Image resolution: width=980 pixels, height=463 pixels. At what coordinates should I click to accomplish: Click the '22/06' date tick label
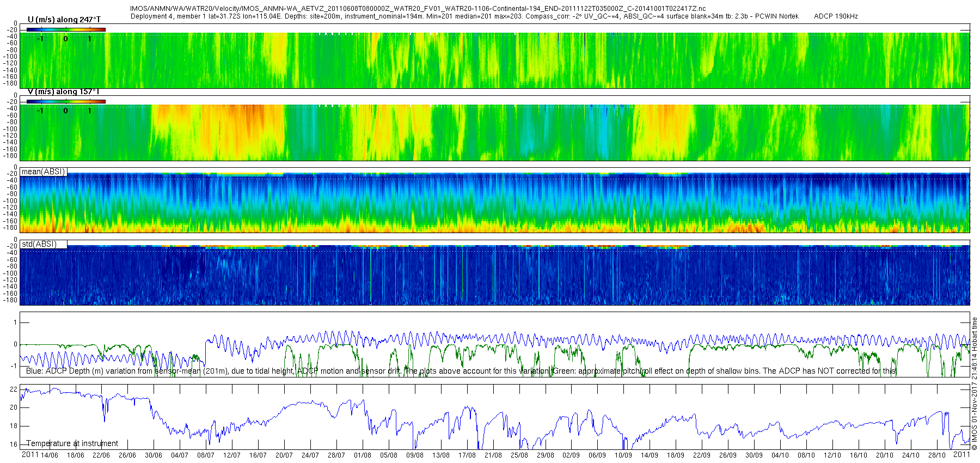click(x=101, y=455)
